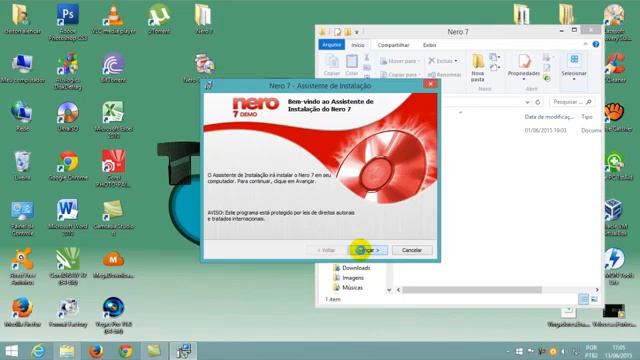
Task: Expand the address bar history dropdown
Action: click(527, 102)
